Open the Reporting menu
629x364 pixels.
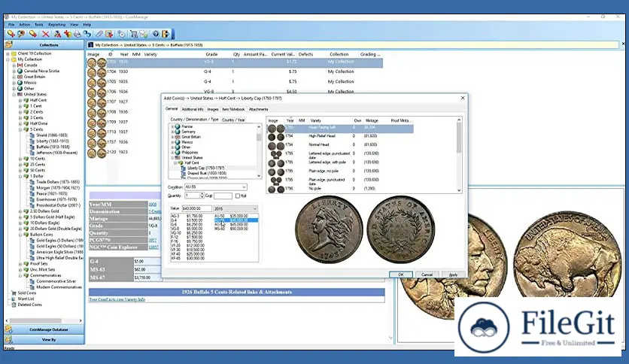[56, 25]
